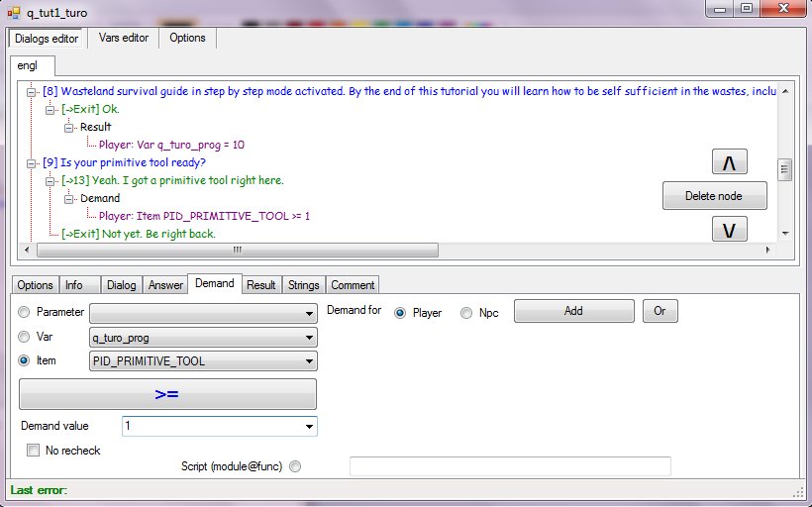
Task: Select the Parameter radio button
Action: [x=25, y=312]
